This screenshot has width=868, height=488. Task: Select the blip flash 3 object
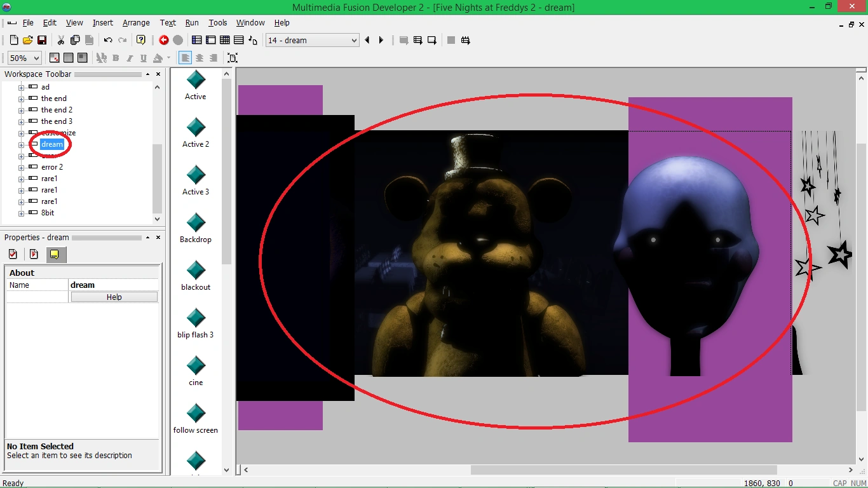click(x=196, y=324)
